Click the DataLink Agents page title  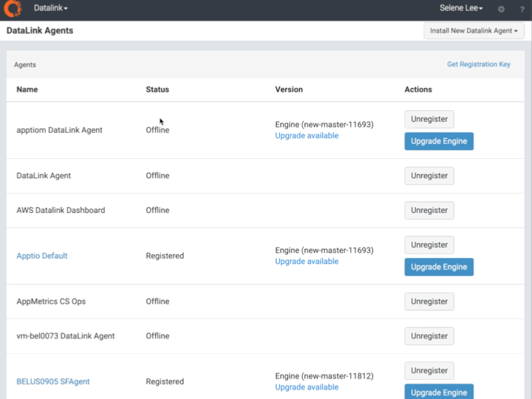click(x=40, y=30)
